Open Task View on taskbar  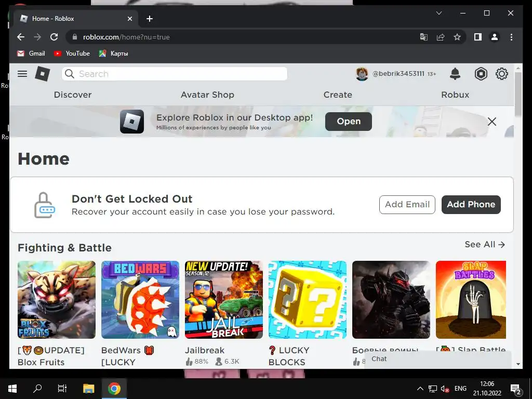(x=62, y=389)
